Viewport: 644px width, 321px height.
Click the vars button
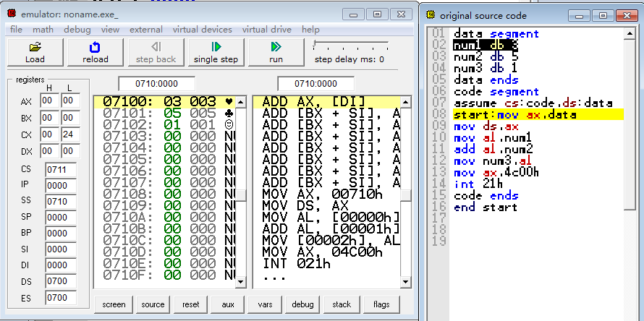click(x=266, y=304)
